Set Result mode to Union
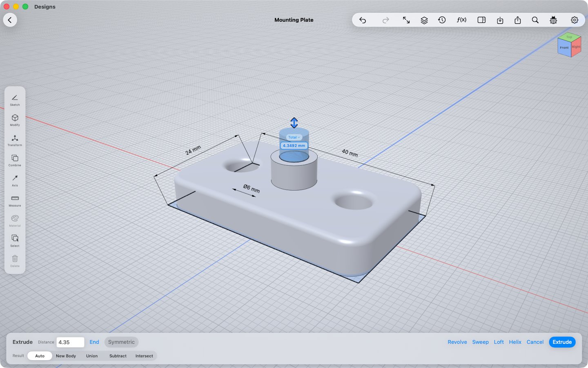The width and height of the screenshot is (588, 368). coord(92,356)
